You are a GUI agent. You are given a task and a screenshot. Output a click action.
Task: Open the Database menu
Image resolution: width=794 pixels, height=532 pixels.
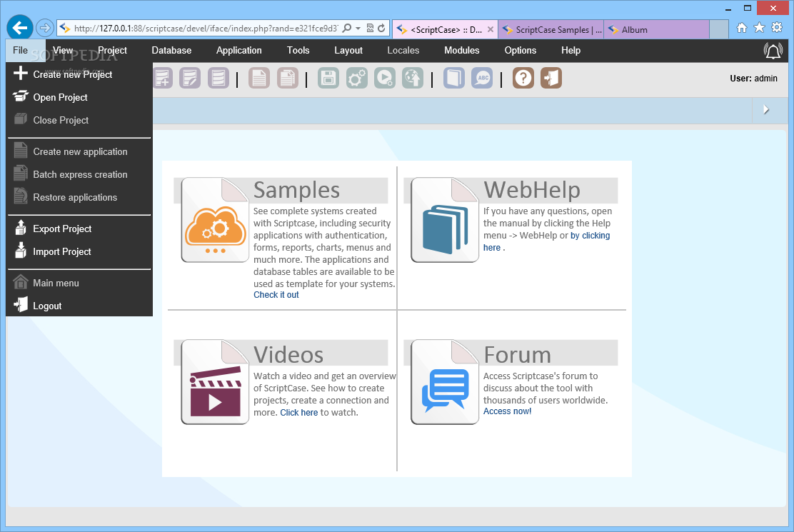click(x=171, y=50)
